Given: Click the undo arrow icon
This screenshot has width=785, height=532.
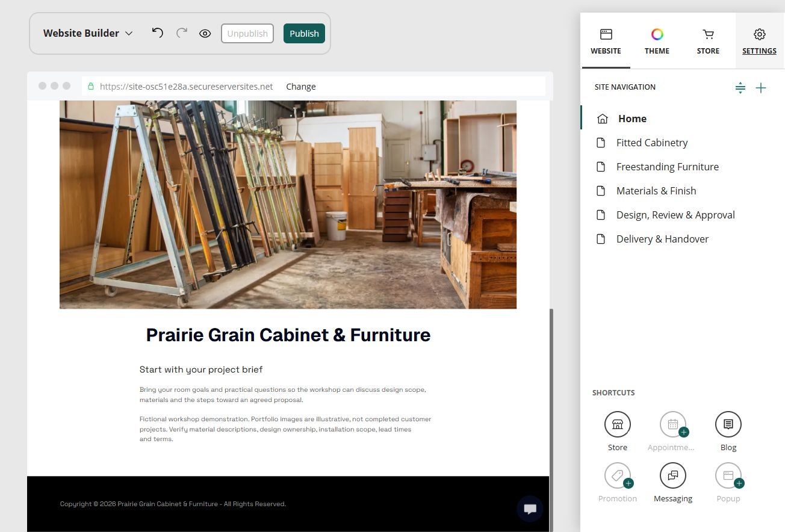Looking at the screenshot, I should [x=158, y=32].
